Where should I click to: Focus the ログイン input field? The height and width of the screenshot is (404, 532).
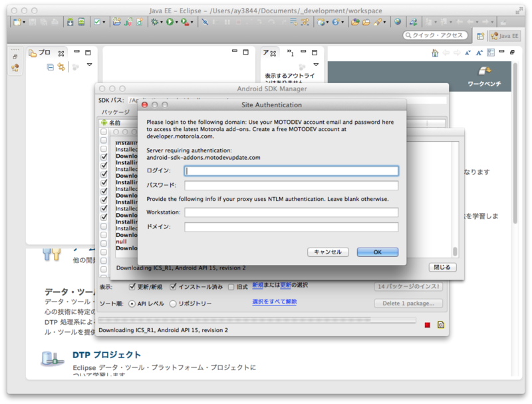291,171
